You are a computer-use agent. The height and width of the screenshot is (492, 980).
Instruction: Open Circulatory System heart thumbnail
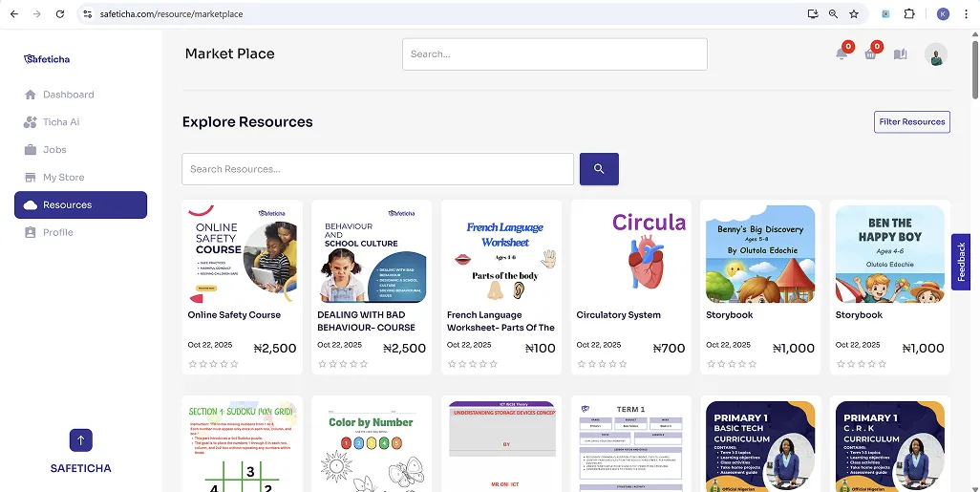630,254
